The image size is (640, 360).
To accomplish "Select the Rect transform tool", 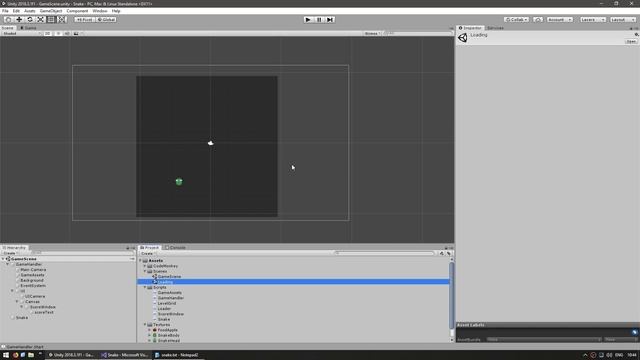I will [x=51, y=20].
